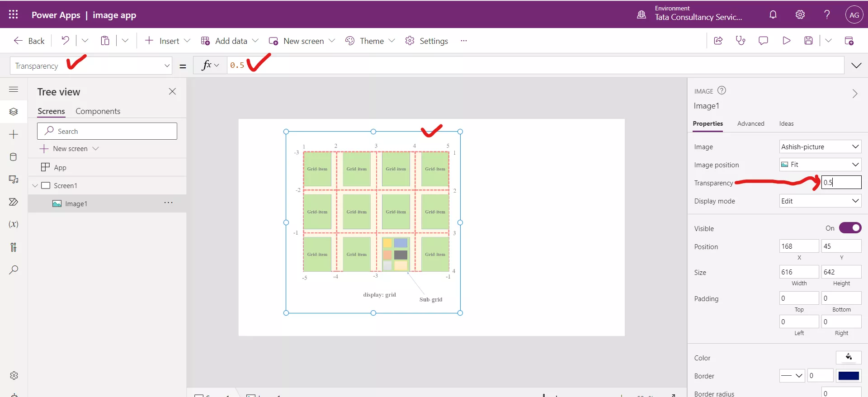Image resolution: width=868 pixels, height=397 pixels.
Task: Open the Image1 ellipsis options
Action: click(x=168, y=203)
